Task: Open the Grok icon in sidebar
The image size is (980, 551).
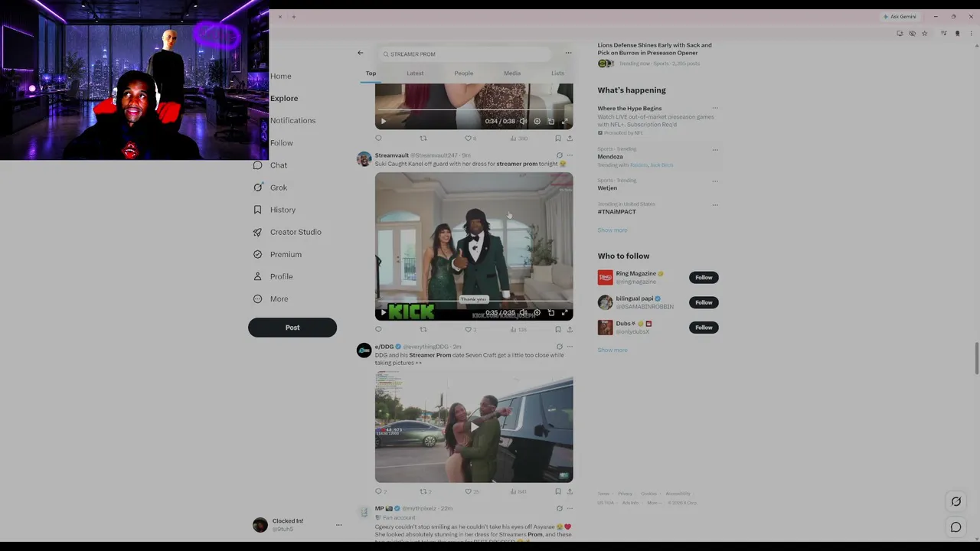Action: pyautogui.click(x=257, y=187)
